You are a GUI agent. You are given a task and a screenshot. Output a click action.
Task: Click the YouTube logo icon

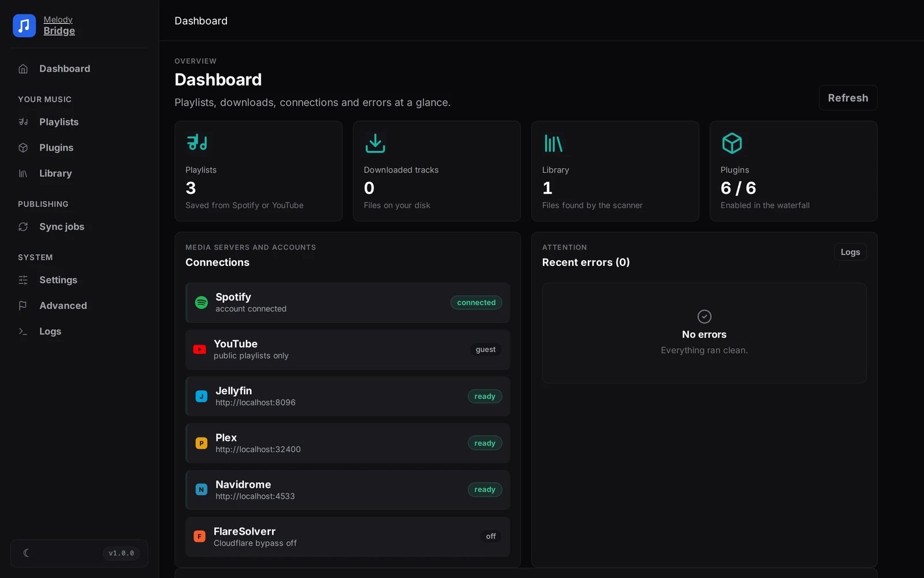pos(200,349)
